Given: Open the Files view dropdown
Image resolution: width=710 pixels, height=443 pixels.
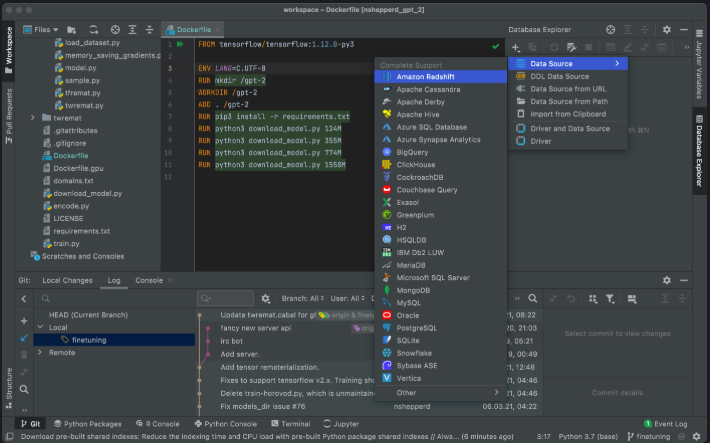Looking at the screenshot, I should (x=41, y=29).
